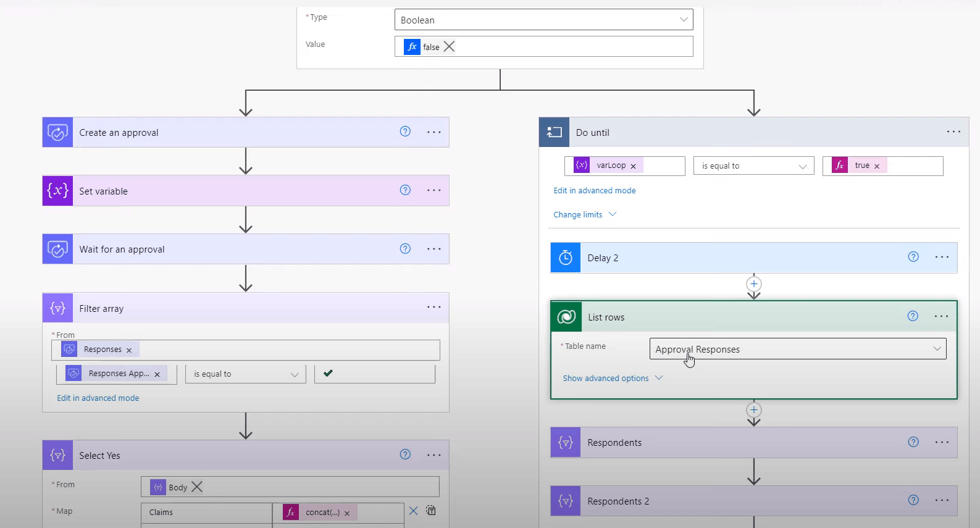
Task: Click the Create an approval action icon
Action: coord(57,132)
